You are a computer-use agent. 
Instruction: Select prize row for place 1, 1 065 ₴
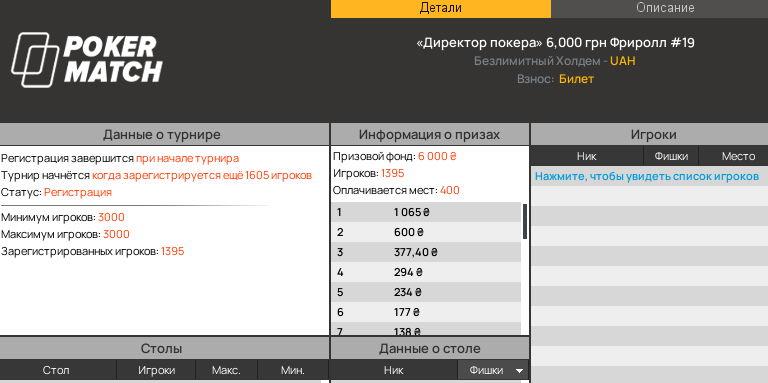[x=426, y=213]
